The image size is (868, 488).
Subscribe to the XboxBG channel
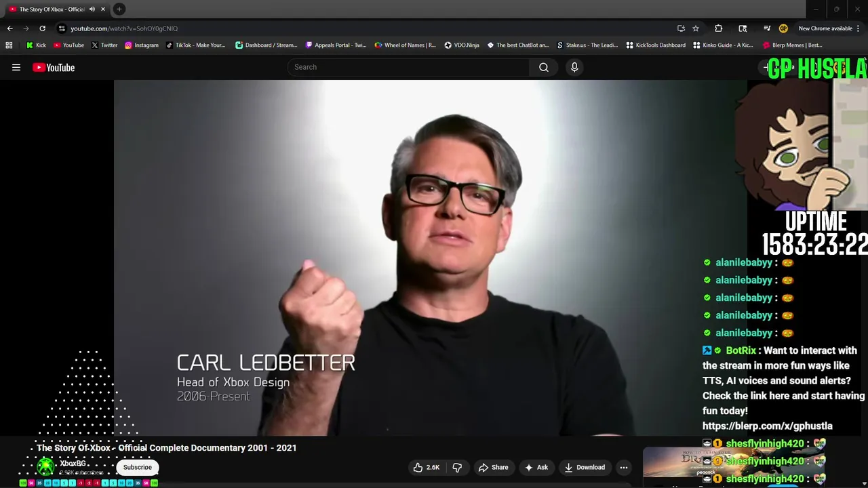coord(138,467)
